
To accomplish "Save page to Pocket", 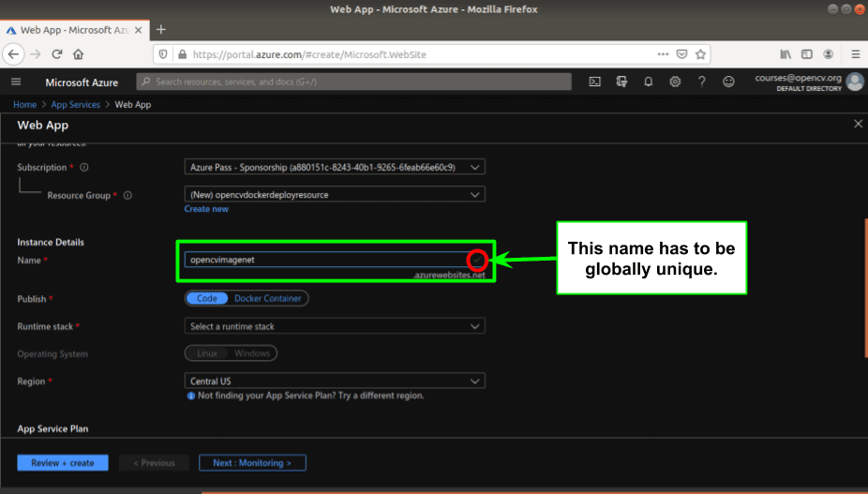I will (x=682, y=54).
